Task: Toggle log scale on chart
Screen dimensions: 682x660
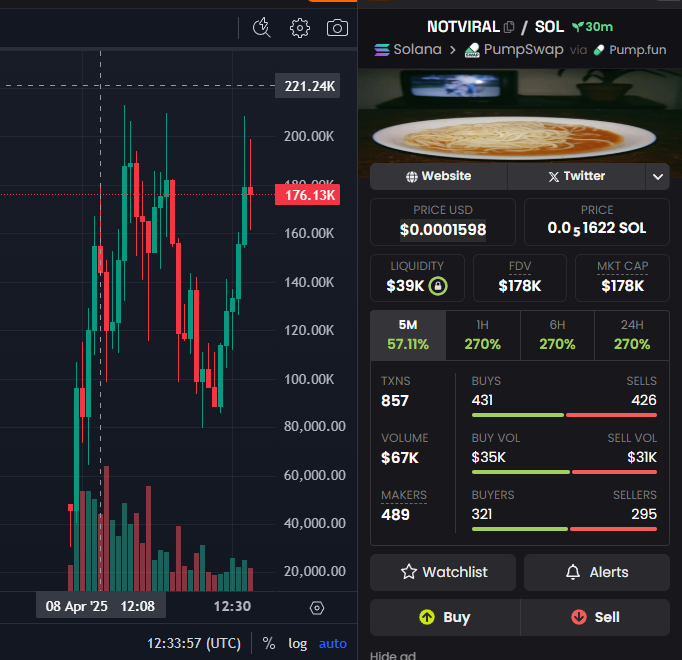Action: point(298,643)
